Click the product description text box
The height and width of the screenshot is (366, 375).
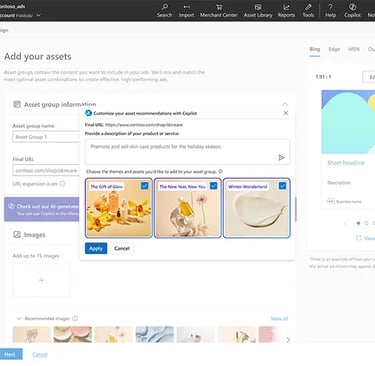coord(187,152)
